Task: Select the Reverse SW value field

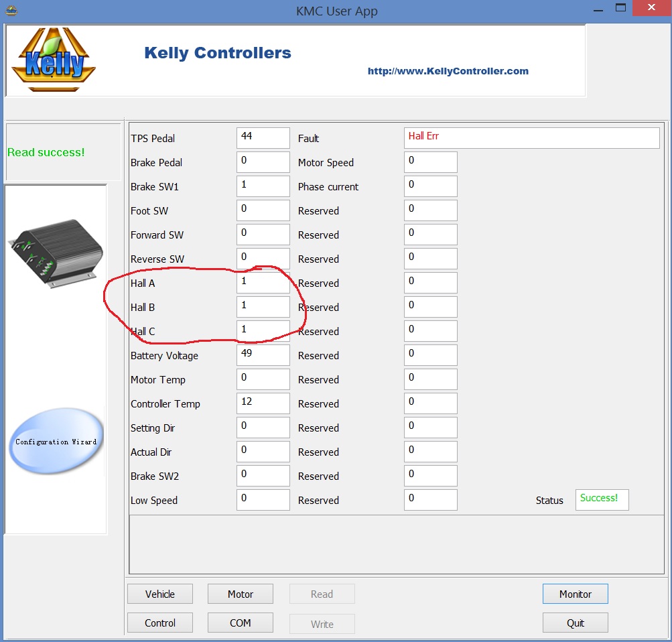Action: pyautogui.click(x=263, y=259)
